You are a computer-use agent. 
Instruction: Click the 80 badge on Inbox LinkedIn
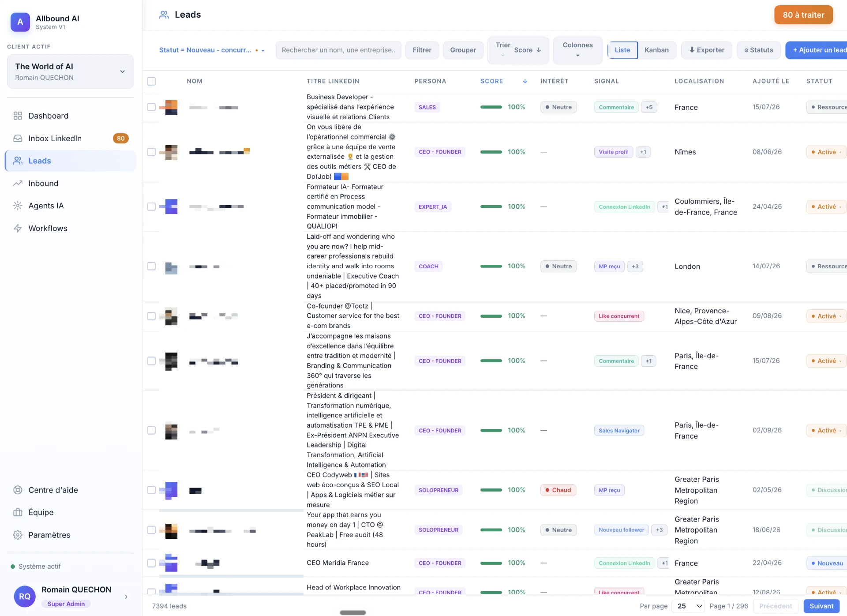click(x=121, y=138)
